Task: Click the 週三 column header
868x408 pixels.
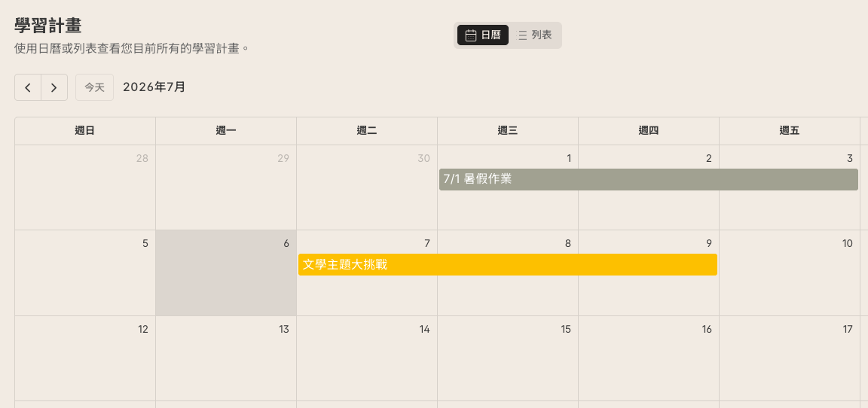Action: coord(508,131)
